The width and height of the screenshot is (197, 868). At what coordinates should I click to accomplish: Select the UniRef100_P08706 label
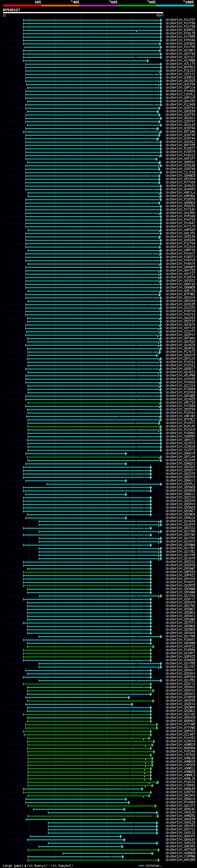coord(180,311)
